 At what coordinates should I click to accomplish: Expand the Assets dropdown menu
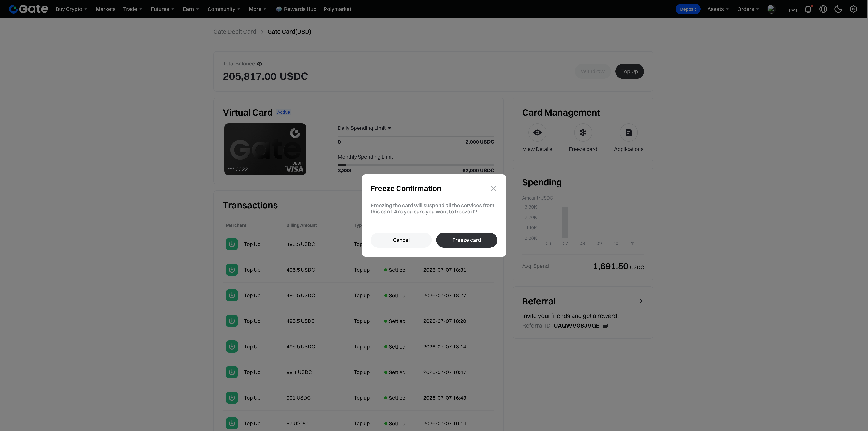(718, 9)
